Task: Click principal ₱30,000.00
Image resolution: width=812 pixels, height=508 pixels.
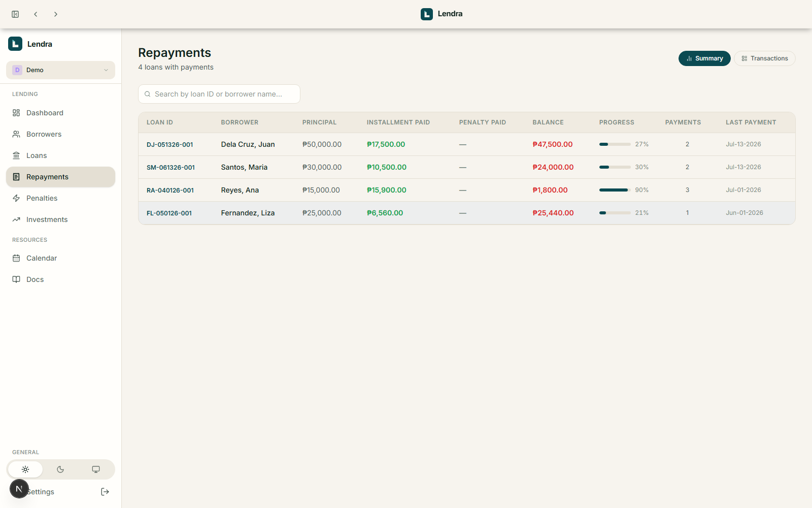Action: (x=322, y=167)
